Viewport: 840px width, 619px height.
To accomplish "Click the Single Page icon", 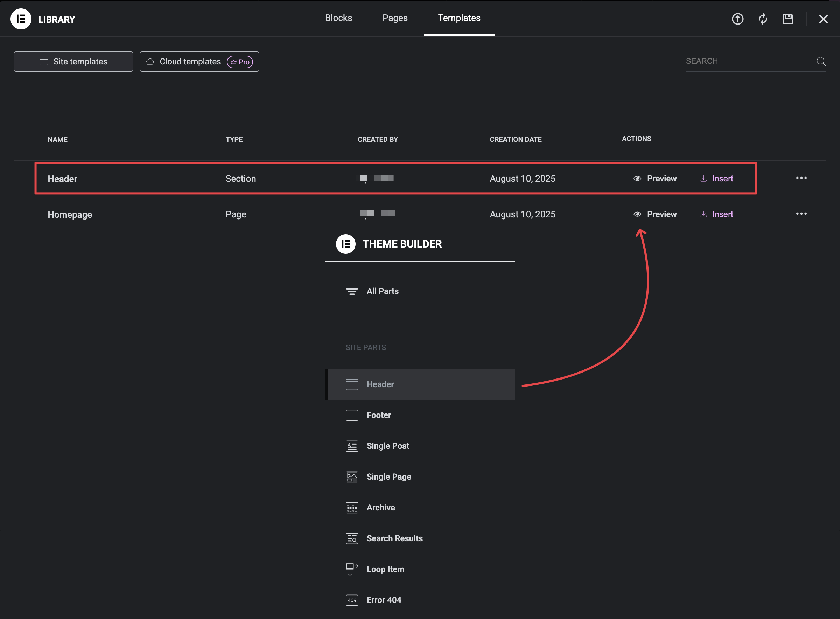I will pyautogui.click(x=352, y=477).
